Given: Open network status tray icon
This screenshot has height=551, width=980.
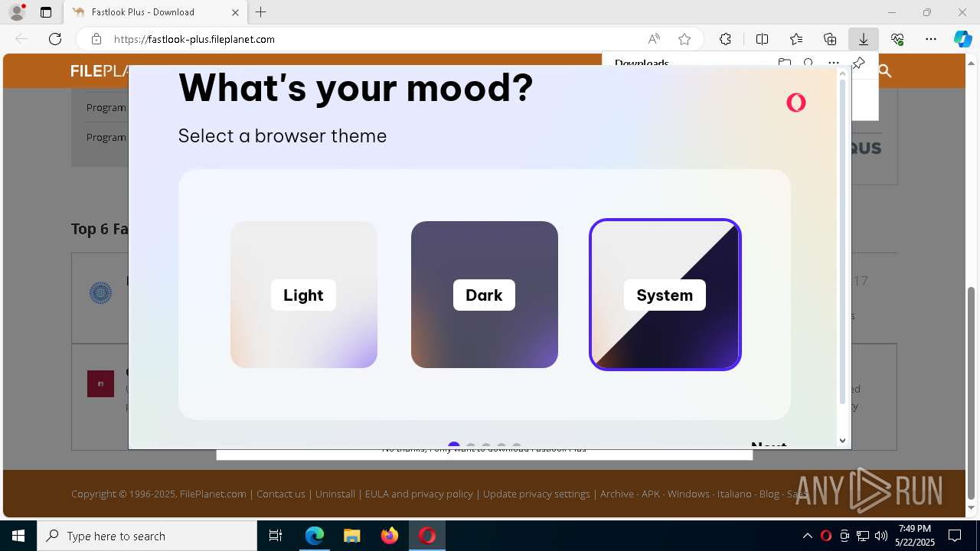Looking at the screenshot, I should click(x=863, y=536).
